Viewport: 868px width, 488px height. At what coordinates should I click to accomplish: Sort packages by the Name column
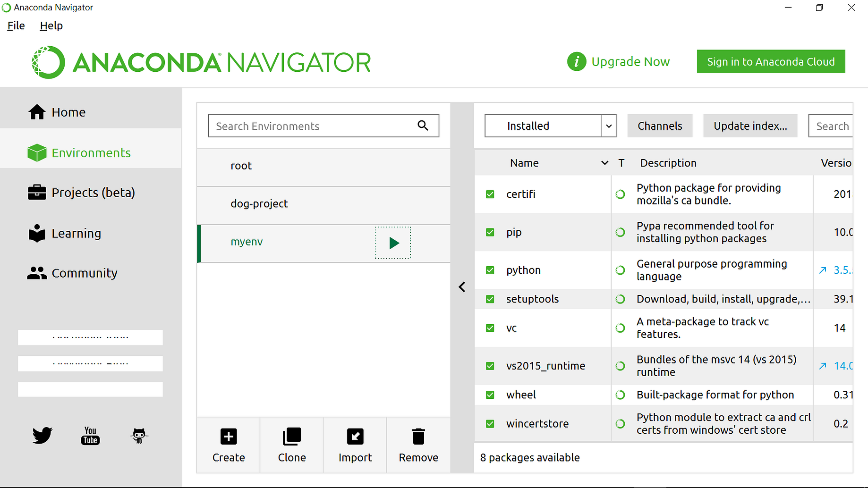[524, 163]
